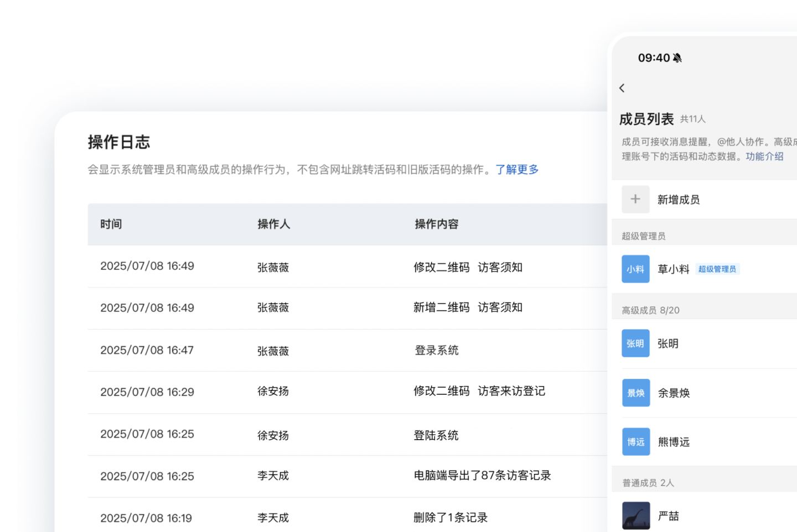The image size is (797, 532).
Task: Click the 操作内容 column header
Action: [x=437, y=224]
